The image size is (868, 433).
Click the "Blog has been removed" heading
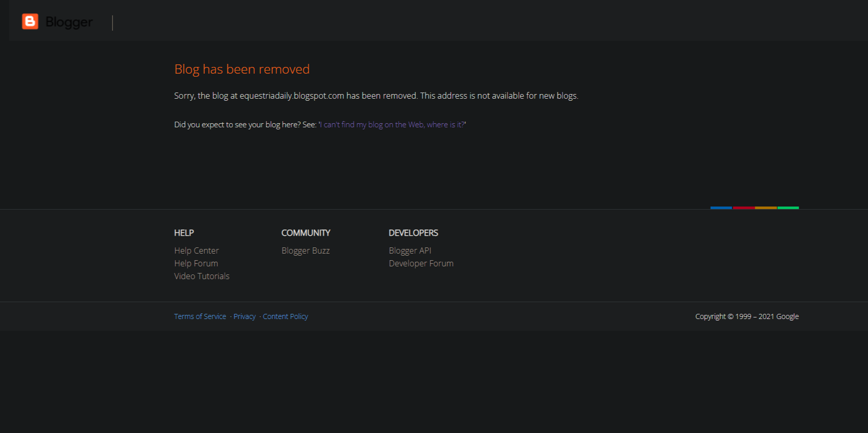pyautogui.click(x=242, y=69)
